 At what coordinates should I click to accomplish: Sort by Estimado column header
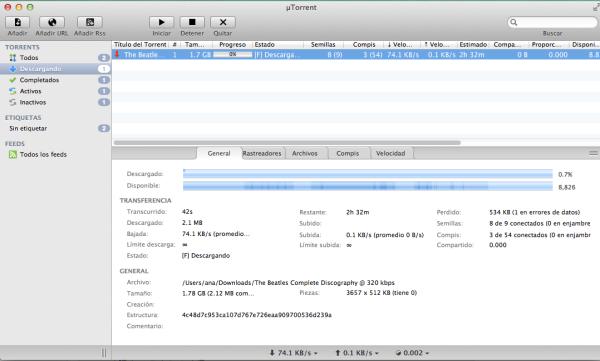473,44
